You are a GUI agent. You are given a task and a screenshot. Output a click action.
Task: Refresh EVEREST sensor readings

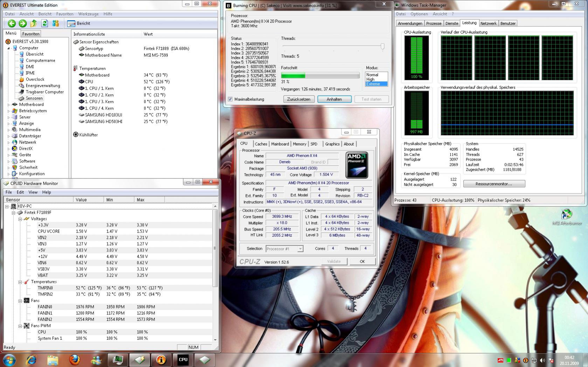[44, 23]
